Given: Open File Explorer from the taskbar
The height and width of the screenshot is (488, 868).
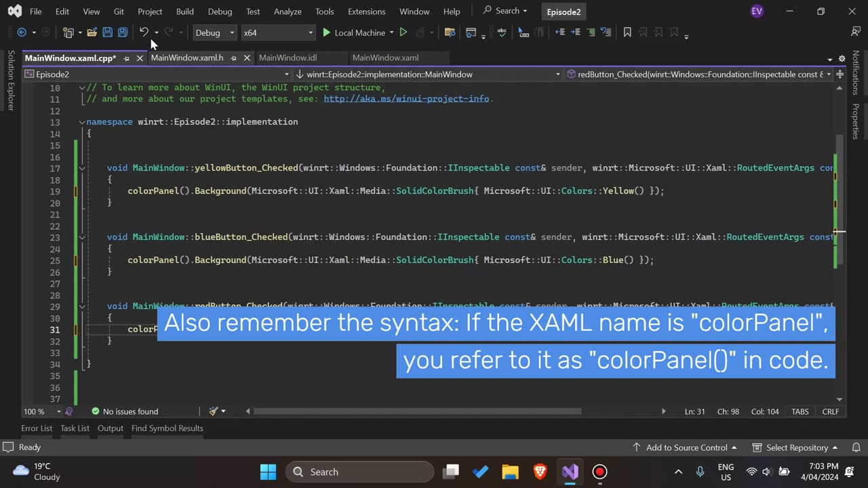Looking at the screenshot, I should point(511,472).
